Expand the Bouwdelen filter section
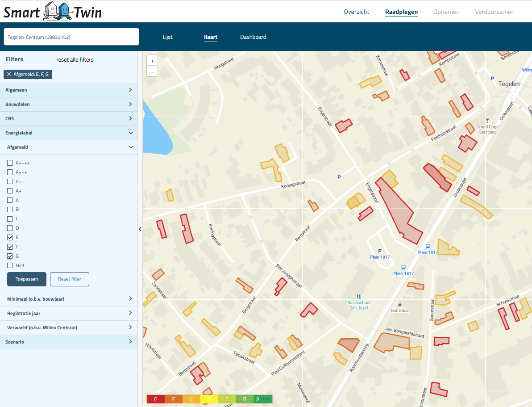532x407 pixels. (69, 104)
